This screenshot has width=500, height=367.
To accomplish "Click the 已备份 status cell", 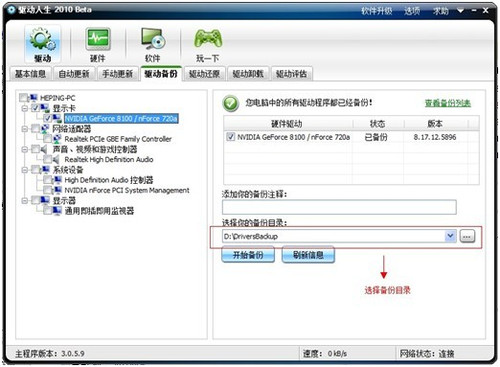I will (x=376, y=137).
